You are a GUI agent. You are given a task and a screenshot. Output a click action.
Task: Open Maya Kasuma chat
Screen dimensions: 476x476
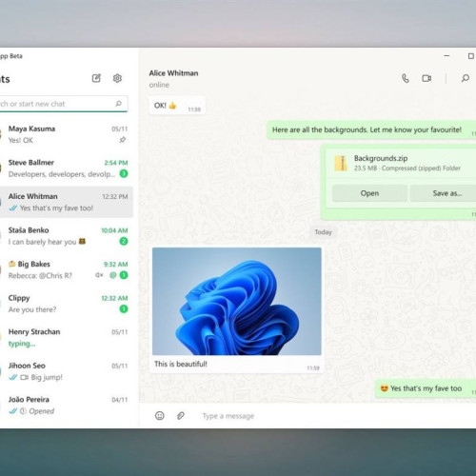[67, 134]
